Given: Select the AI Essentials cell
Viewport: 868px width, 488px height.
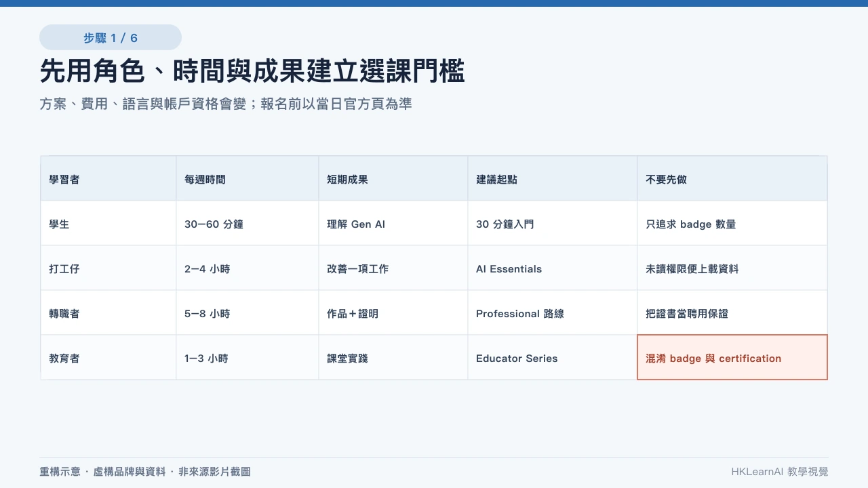Looking at the screenshot, I should click(553, 268).
